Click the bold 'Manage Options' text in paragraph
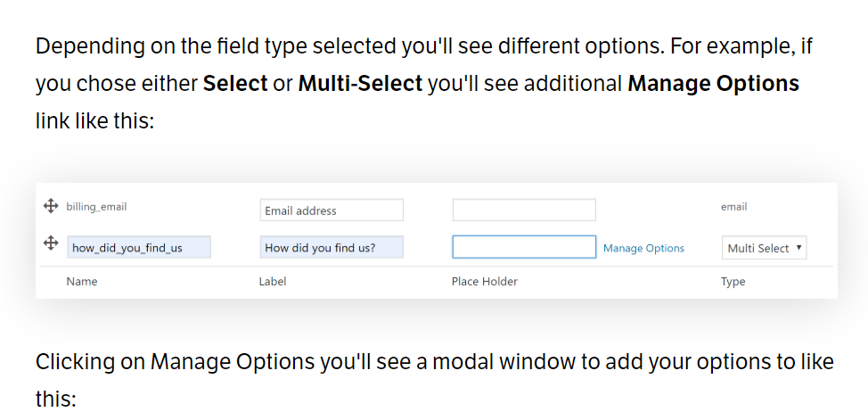 [714, 84]
